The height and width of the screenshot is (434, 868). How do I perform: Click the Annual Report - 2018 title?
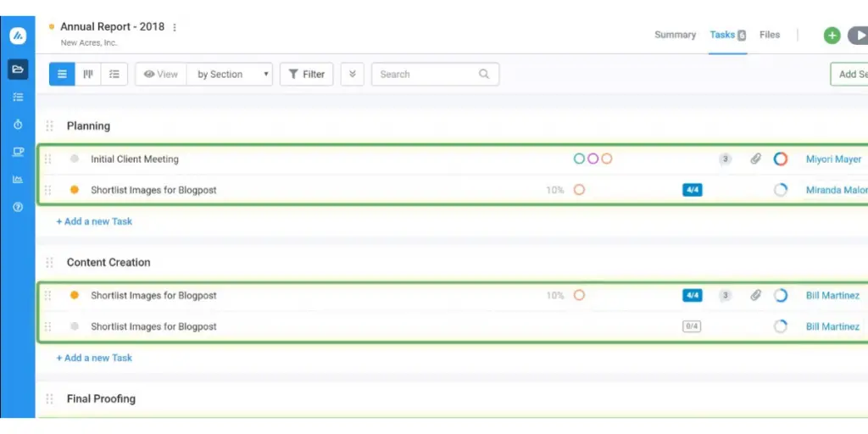[113, 26]
